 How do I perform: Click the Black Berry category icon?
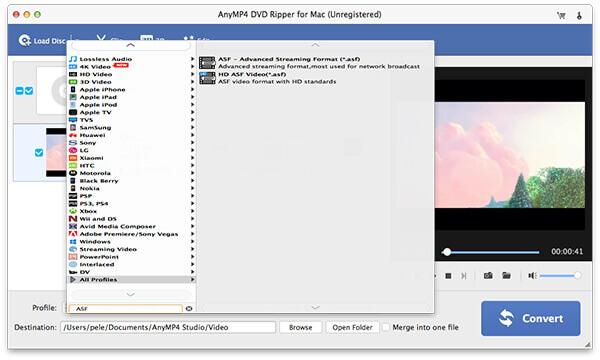(73, 181)
